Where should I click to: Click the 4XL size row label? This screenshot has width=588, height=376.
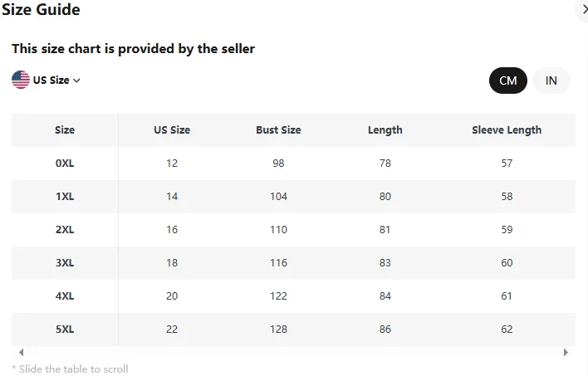click(x=65, y=296)
